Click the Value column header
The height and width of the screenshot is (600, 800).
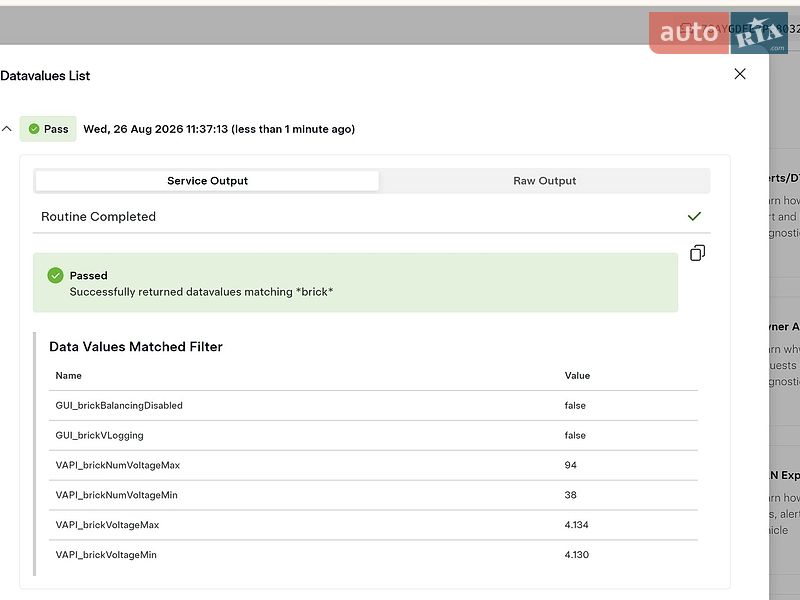click(577, 376)
